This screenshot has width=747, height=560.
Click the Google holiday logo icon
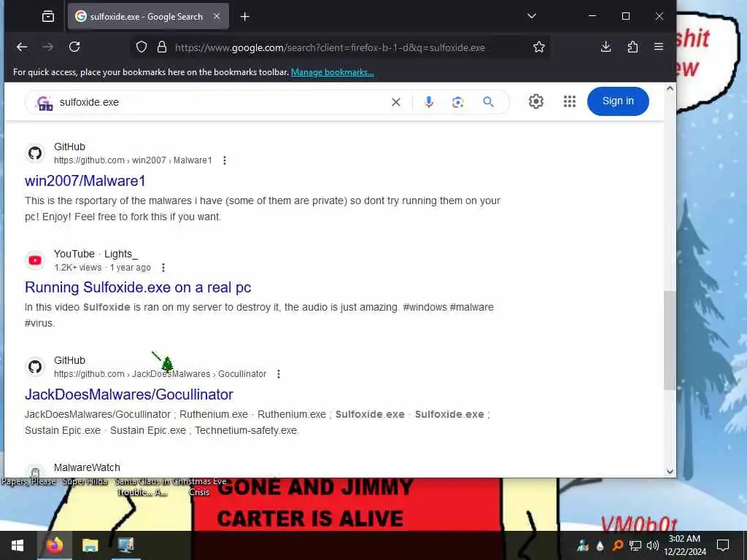pyautogui.click(x=44, y=102)
